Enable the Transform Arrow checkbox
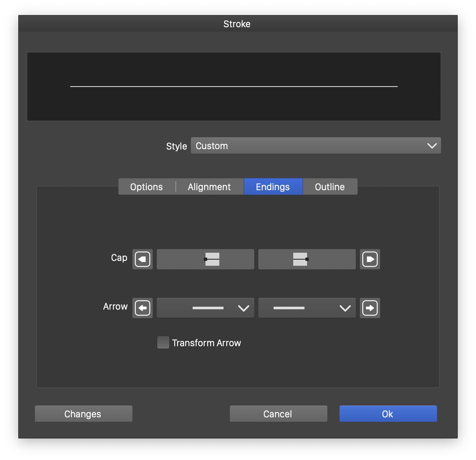Screen dimensions: 476x460 click(x=163, y=343)
